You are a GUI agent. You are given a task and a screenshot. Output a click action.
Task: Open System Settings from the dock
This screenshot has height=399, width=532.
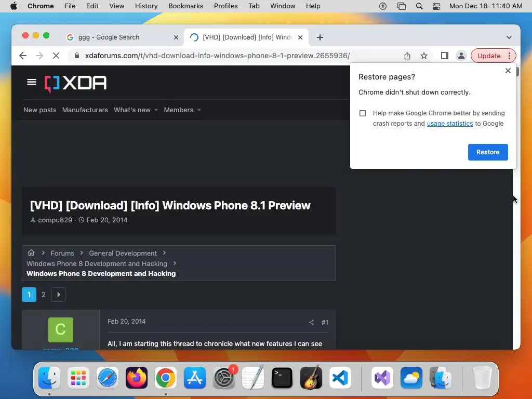tap(224, 378)
